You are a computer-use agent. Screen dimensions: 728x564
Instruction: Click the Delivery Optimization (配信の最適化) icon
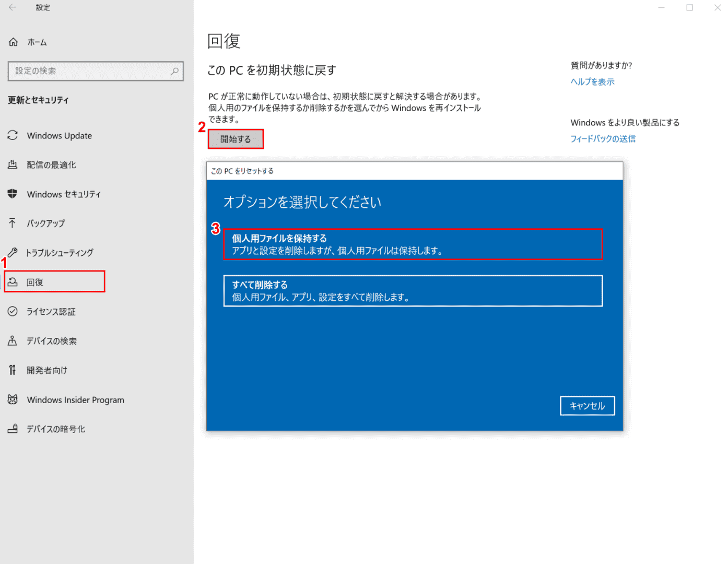(13, 164)
